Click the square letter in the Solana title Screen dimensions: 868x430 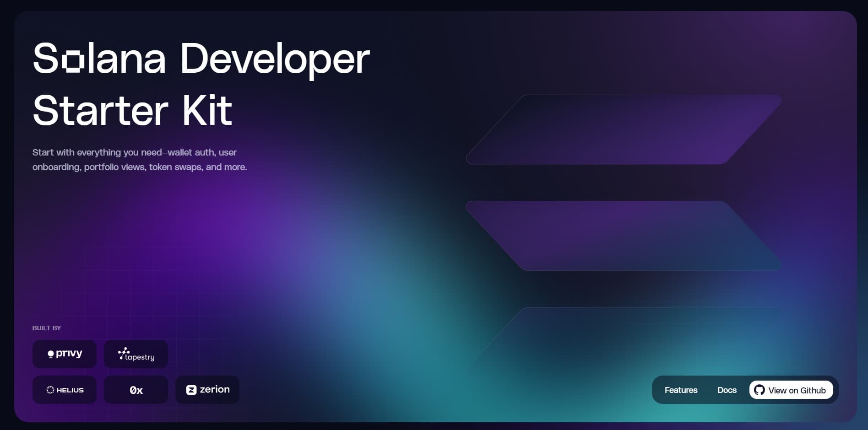(73, 61)
